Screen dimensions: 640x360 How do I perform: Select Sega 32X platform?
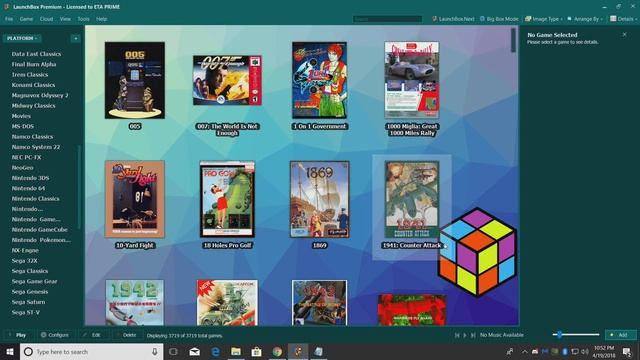click(24, 260)
